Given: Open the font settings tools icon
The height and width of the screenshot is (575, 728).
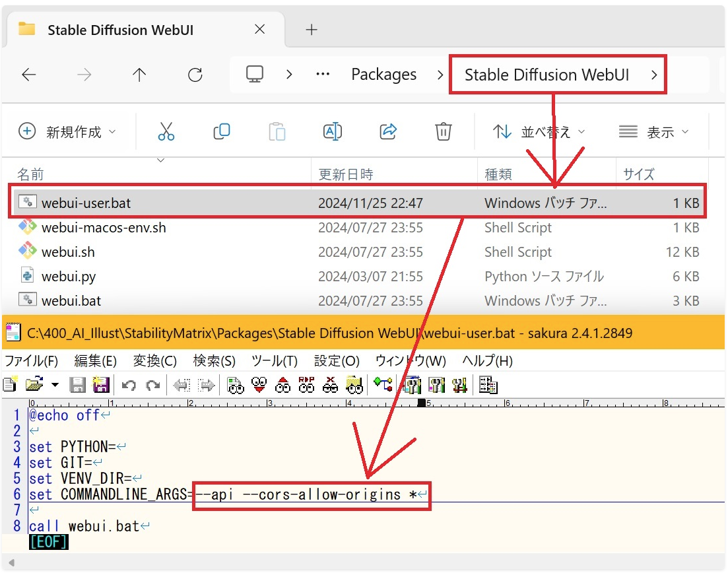Looking at the screenshot, I should [459, 385].
